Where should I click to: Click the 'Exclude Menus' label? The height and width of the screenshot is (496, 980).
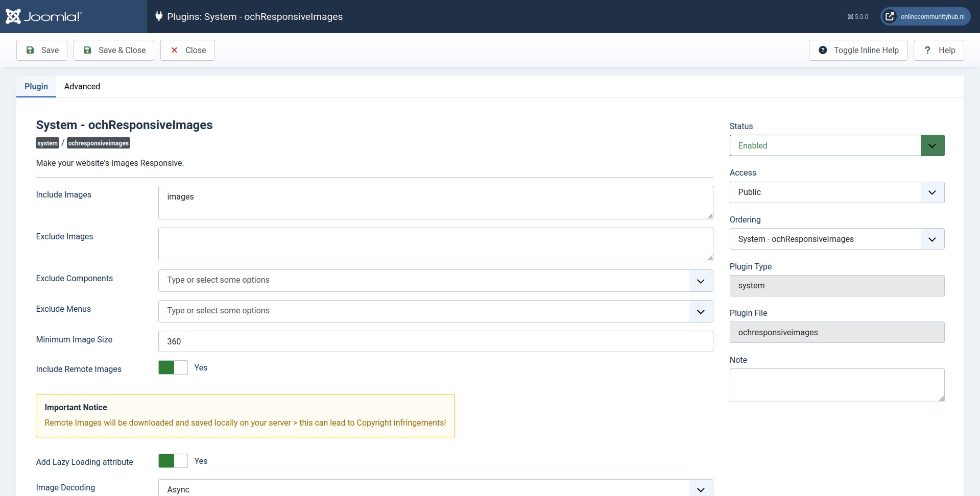click(63, 309)
